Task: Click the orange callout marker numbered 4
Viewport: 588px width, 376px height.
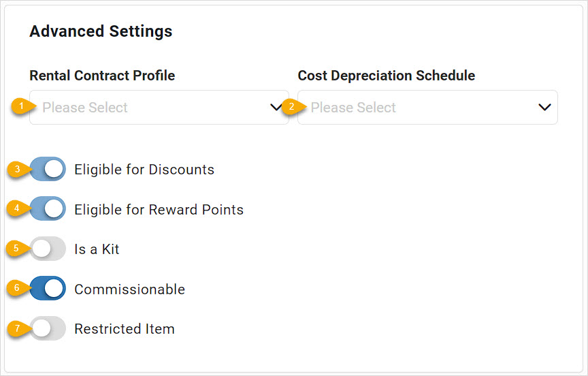Action: point(18,208)
